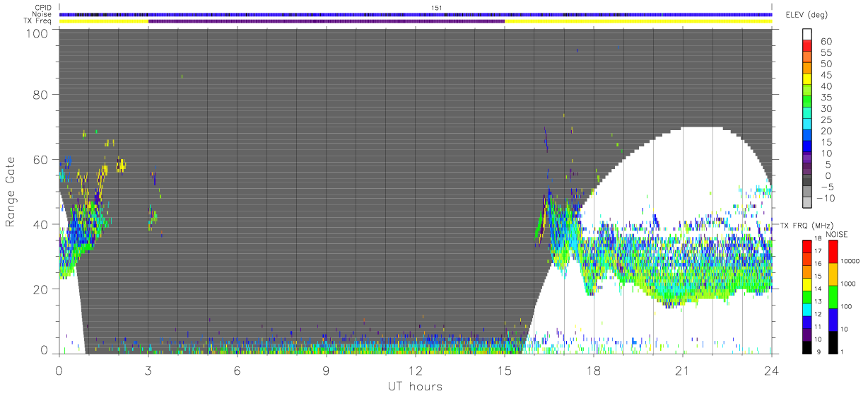Click the '20' tick on Range Gate axis
The height and width of the screenshot is (401, 868).
[42, 289]
